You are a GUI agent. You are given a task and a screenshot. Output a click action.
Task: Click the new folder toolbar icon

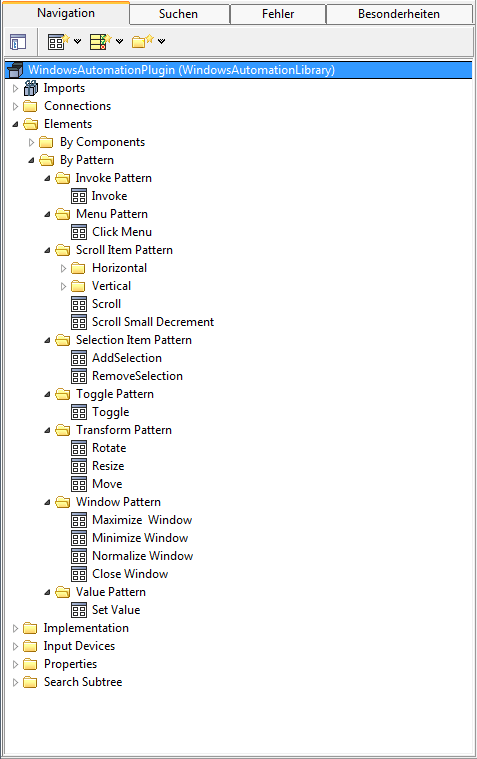tap(142, 42)
